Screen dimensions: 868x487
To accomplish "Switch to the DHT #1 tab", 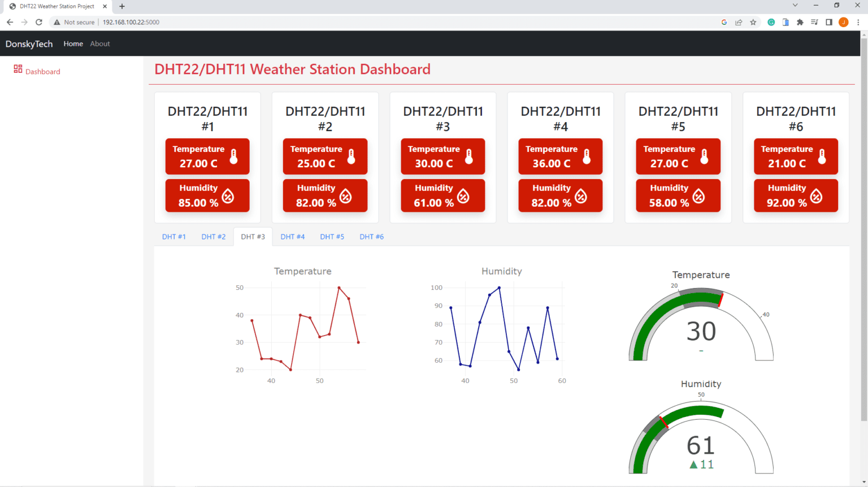I will click(x=173, y=237).
